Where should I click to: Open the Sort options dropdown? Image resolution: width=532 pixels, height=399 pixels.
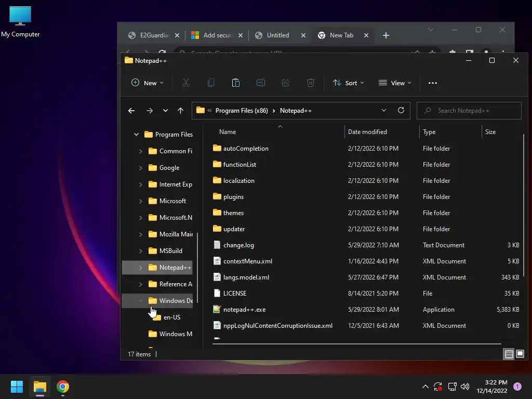click(348, 83)
